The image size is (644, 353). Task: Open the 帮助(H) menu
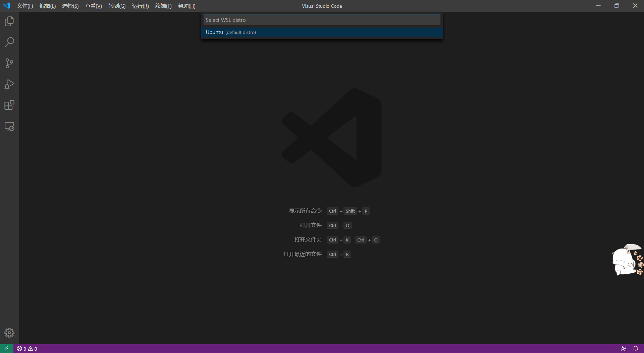(187, 6)
